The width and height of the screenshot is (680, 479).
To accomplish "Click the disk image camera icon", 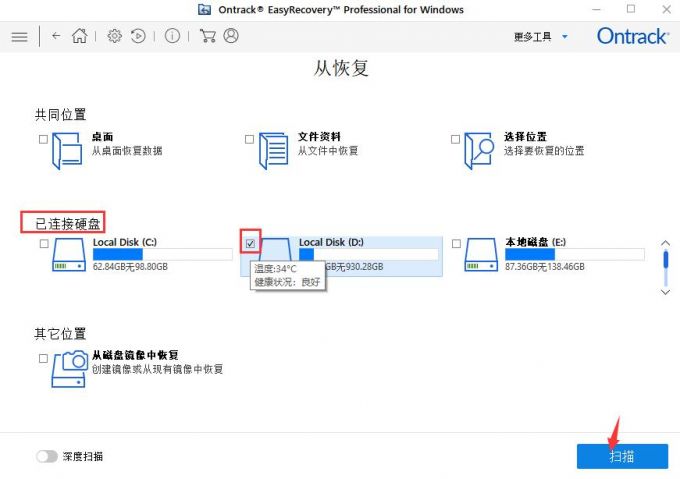I will point(69,368).
